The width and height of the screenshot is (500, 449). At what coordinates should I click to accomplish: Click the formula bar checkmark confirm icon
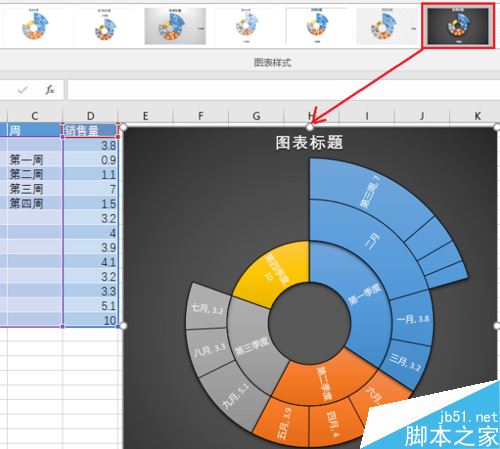[x=23, y=90]
